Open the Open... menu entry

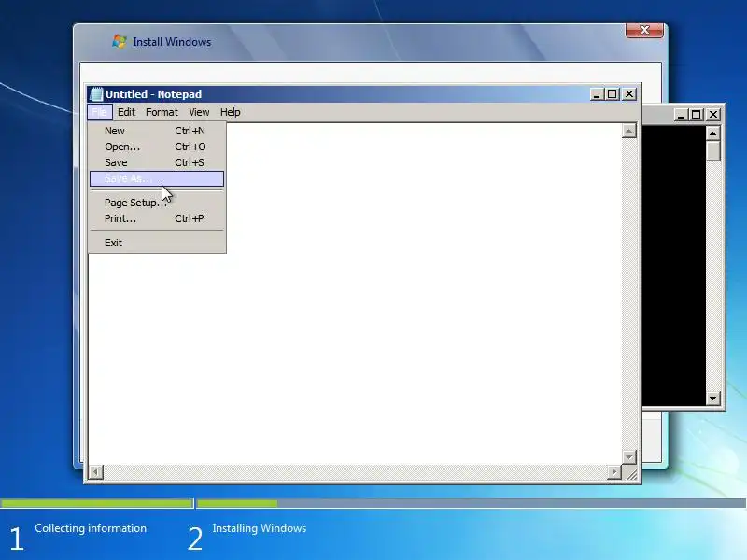(157, 147)
